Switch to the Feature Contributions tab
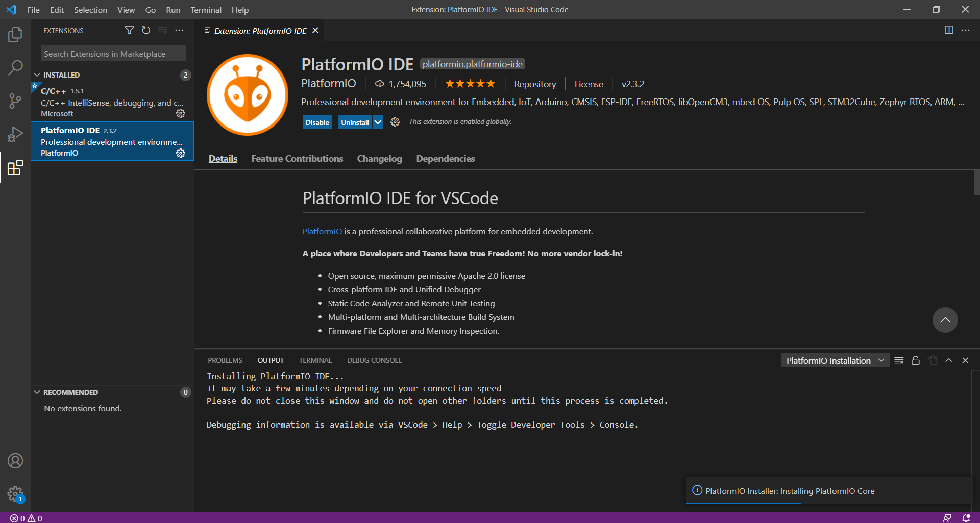 tap(297, 159)
